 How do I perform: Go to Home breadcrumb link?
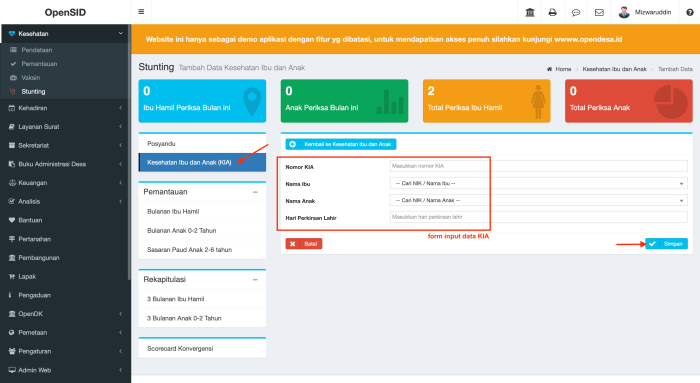point(559,69)
